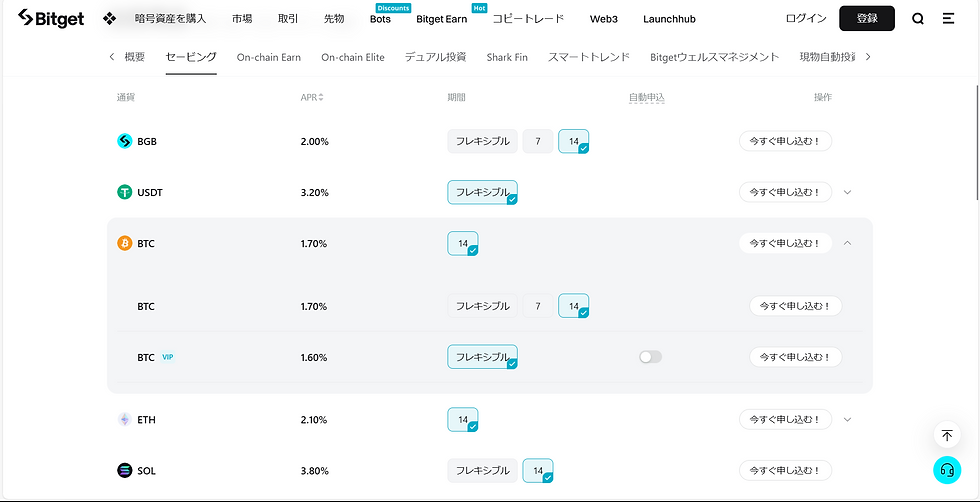Click 今すぐ申し込む for BTC VIP

[x=795, y=357]
